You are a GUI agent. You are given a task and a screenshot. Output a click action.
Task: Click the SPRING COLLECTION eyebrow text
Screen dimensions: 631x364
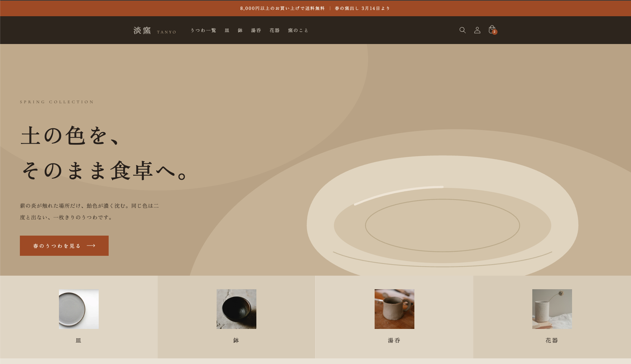tap(57, 102)
